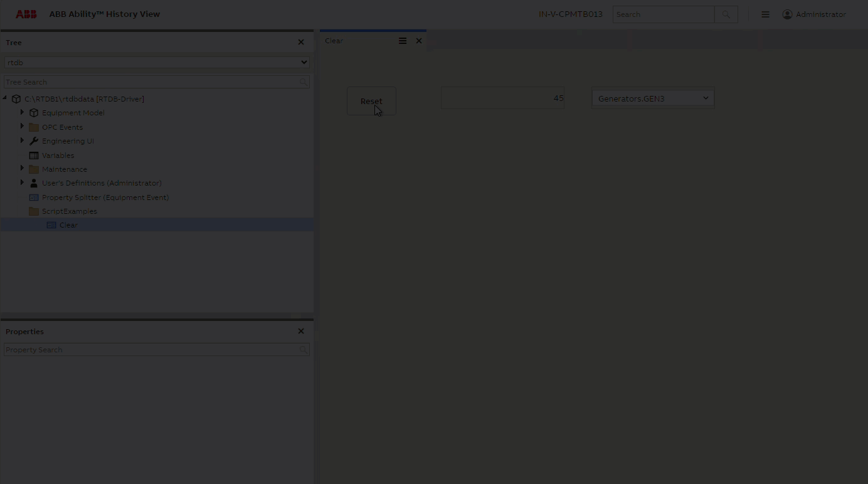The height and width of the screenshot is (484, 868).
Task: Click the Administrator account name
Action: click(x=821, y=14)
